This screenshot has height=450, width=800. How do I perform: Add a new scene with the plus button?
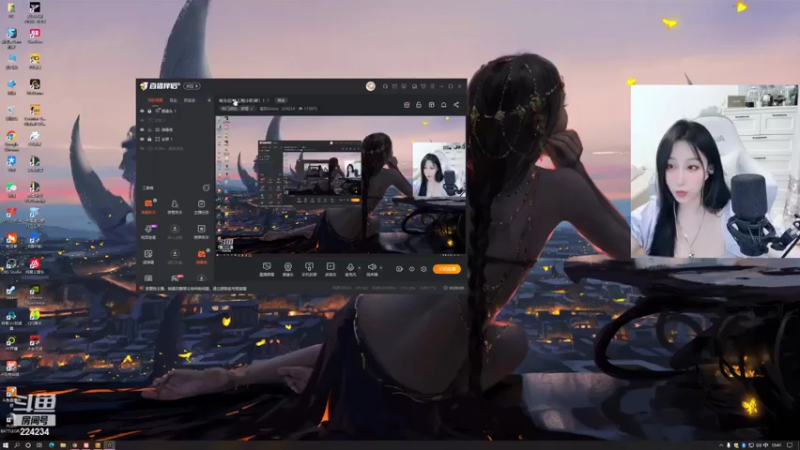[x=209, y=101]
